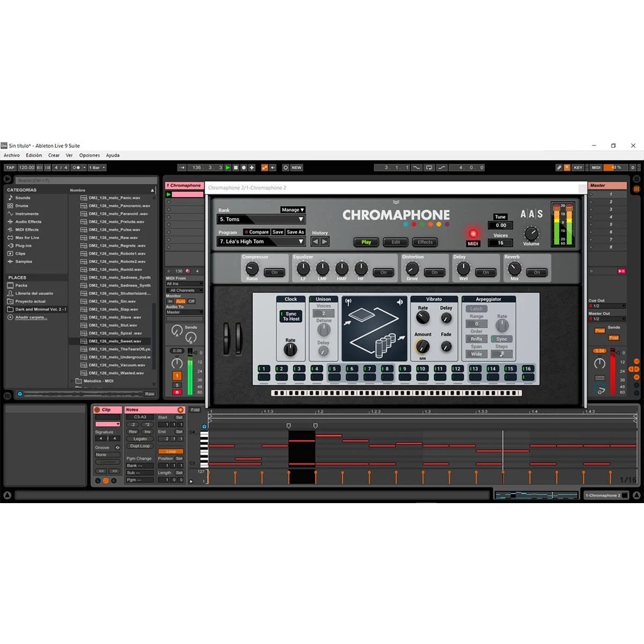Open the Chromaphone Bank dropdown

coord(261,219)
